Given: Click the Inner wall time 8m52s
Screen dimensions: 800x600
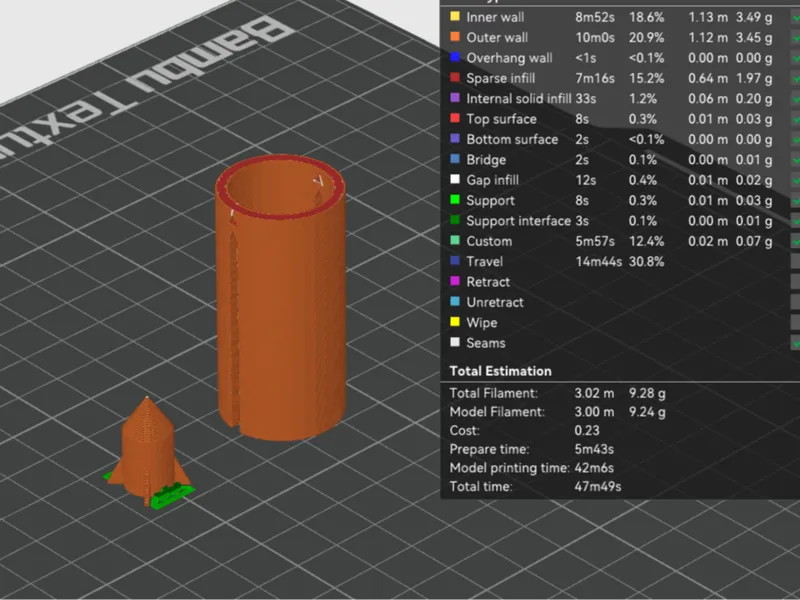Looking at the screenshot, I should point(595,17).
